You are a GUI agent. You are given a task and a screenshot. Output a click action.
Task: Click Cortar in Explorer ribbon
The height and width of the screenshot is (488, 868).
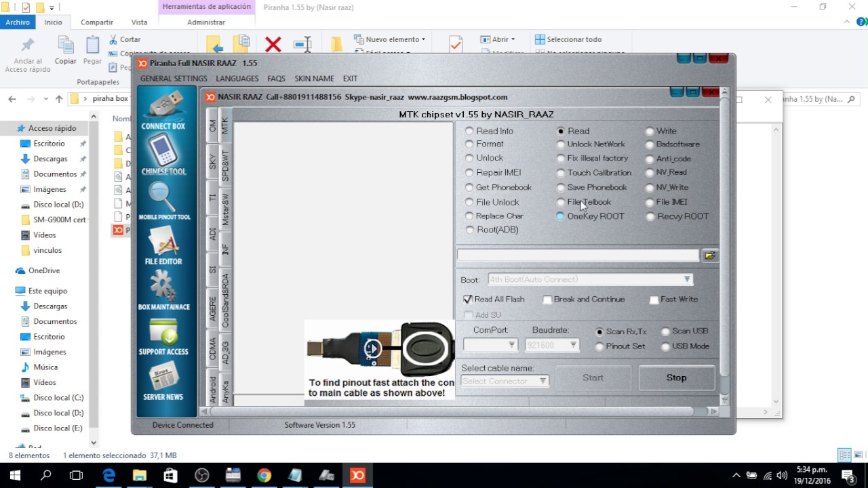125,39
